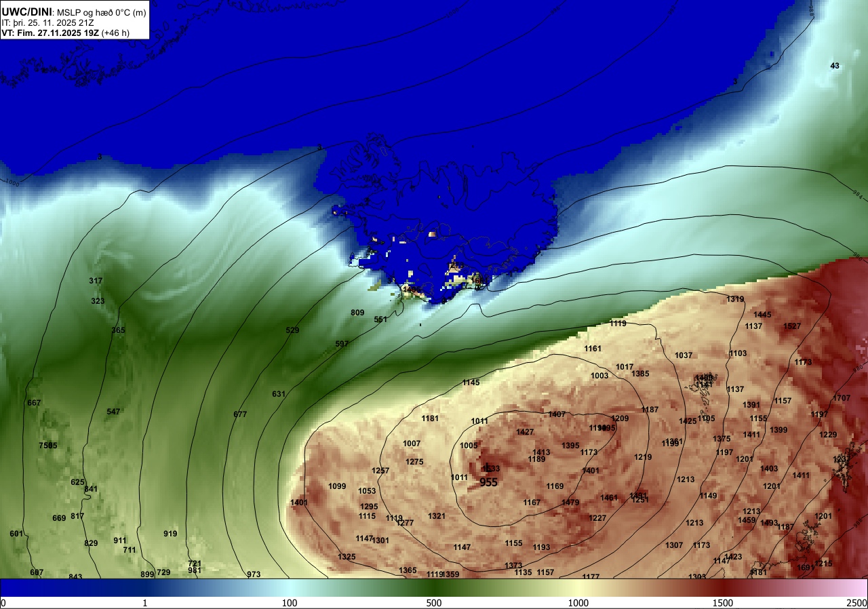Click the map value 1527
This screenshot has height=609, width=868.
[792, 326]
